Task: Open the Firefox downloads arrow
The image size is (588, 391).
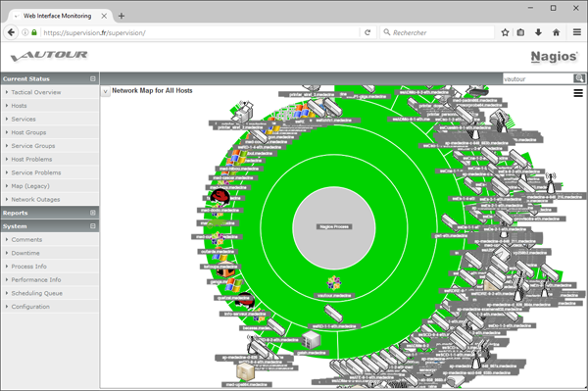Action: pos(538,32)
